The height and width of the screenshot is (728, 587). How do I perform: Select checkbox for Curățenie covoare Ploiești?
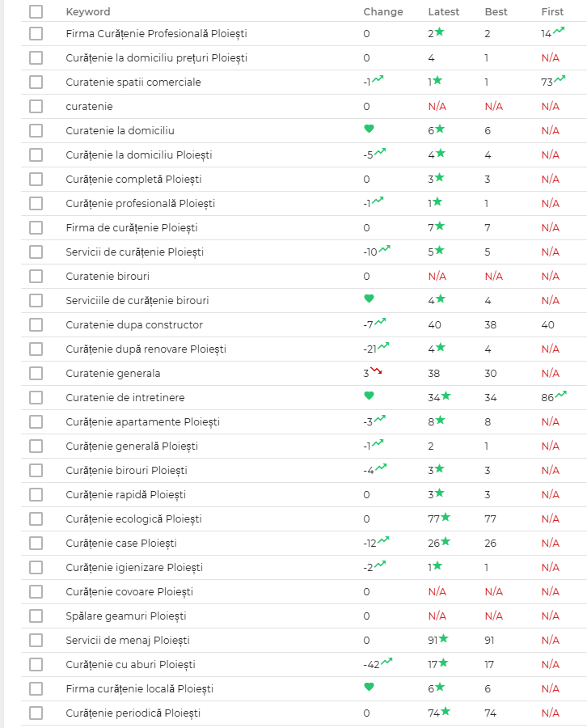pyautogui.click(x=36, y=591)
